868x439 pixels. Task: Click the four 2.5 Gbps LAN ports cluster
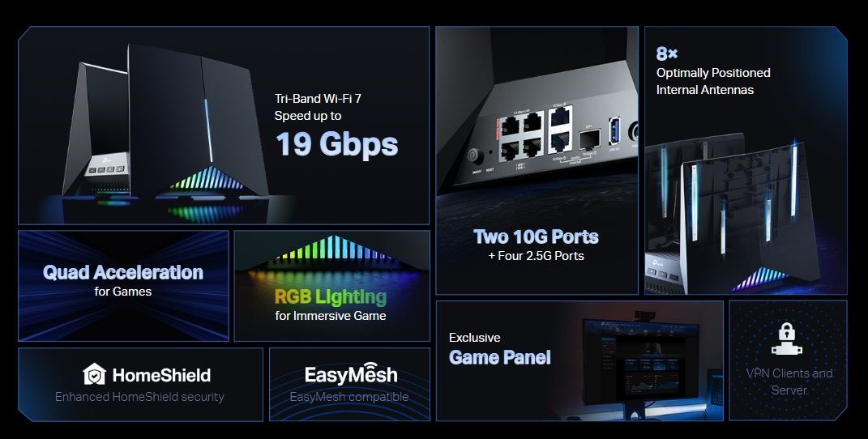pyautogui.click(x=520, y=137)
